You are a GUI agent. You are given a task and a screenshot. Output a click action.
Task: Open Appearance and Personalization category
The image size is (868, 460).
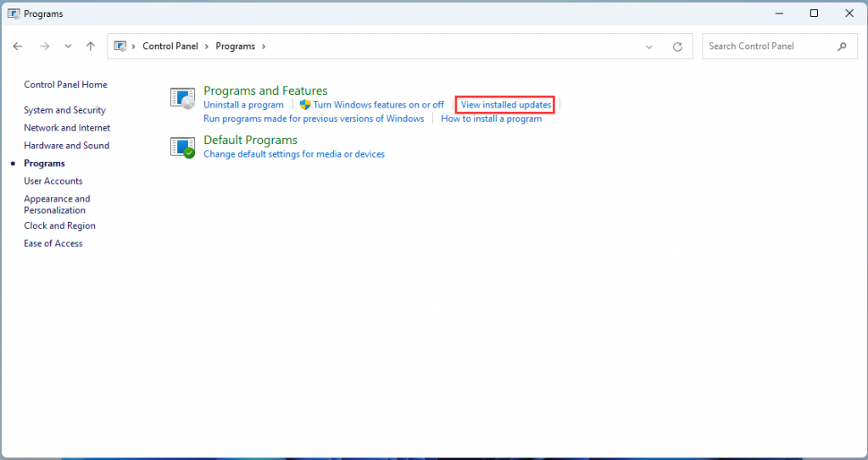(x=57, y=204)
